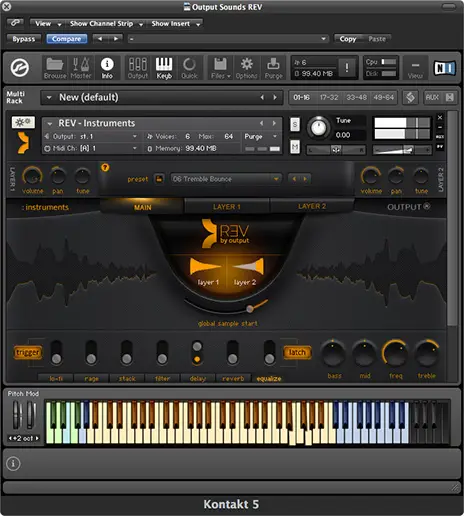
Task: Click the Paste button
Action: click(x=377, y=39)
